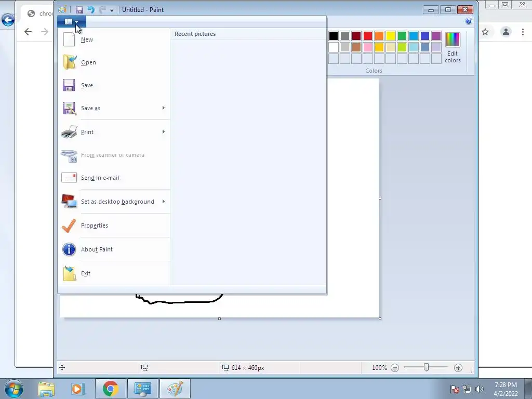The width and height of the screenshot is (532, 399).
Task: Switch to Chrome via taskbar icon
Action: point(111,389)
